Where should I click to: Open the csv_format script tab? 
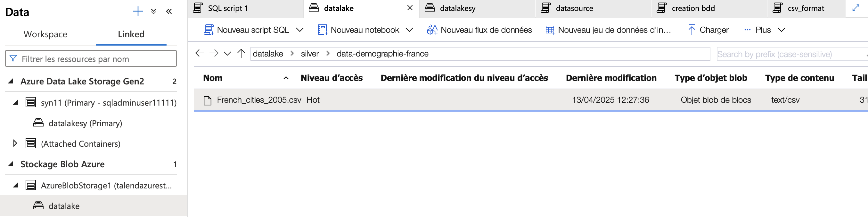[806, 8]
